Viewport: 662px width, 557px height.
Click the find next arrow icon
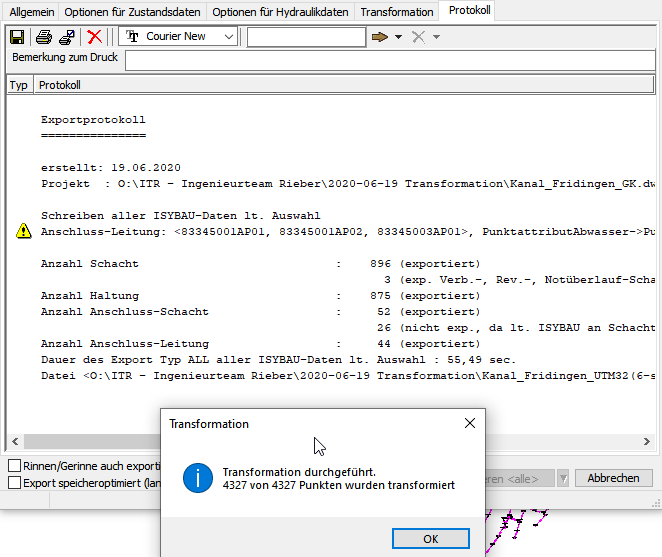point(380,37)
